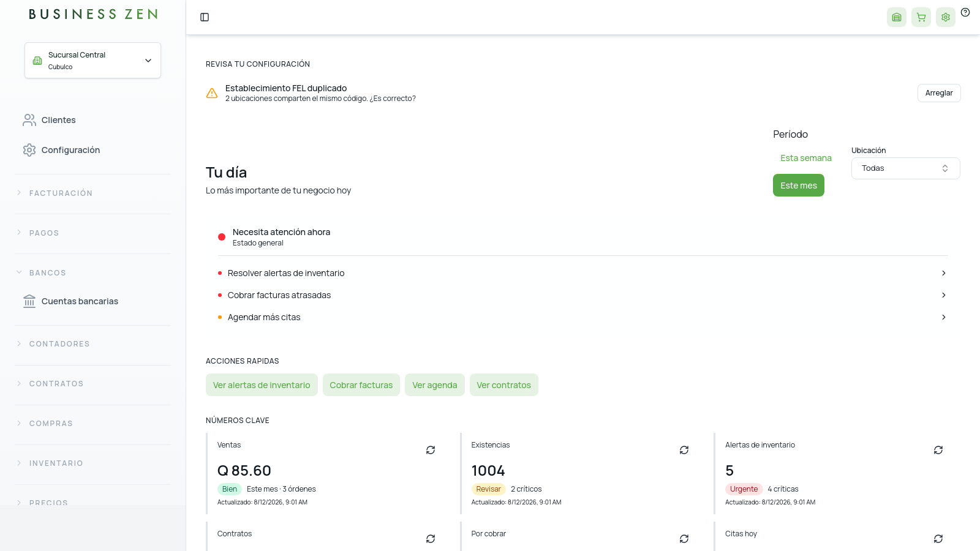980x551 pixels.
Task: Click the Arreglar button
Action: coord(939,93)
